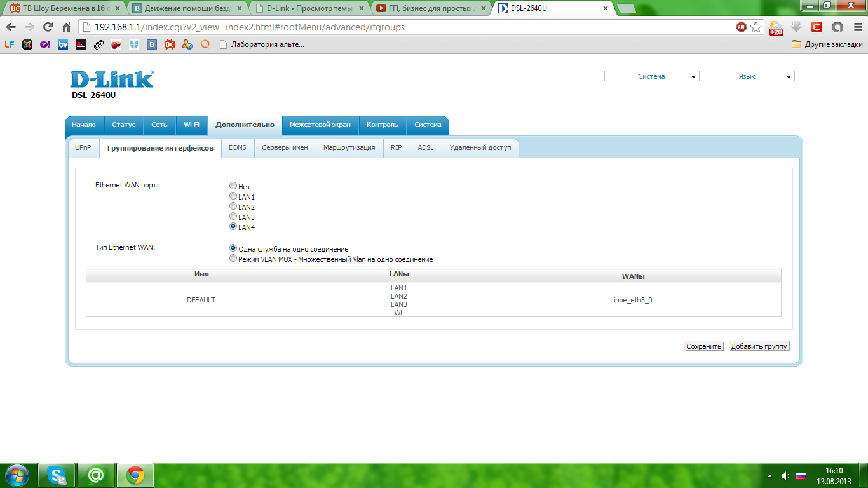
Task: Open Mail.Ru Agent from the taskbar
Action: 95,475
